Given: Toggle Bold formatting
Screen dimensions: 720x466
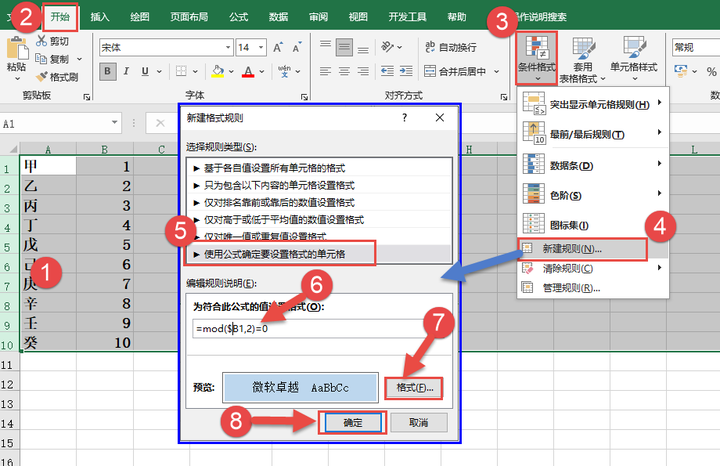Looking at the screenshot, I should click(x=107, y=71).
